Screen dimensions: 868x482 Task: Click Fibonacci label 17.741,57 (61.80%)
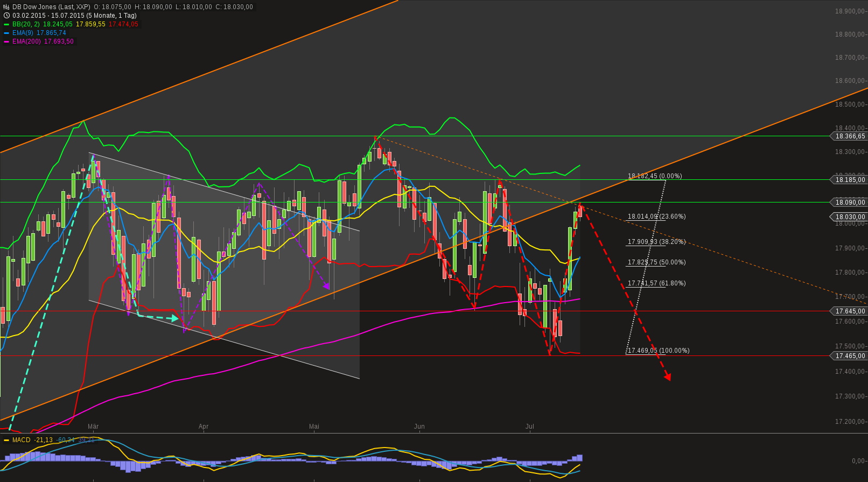tap(656, 283)
